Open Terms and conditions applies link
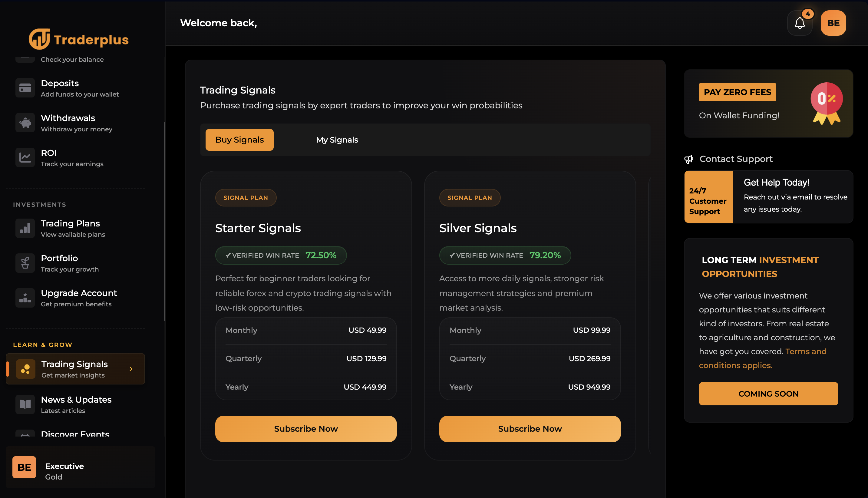Image resolution: width=868 pixels, height=498 pixels. coord(763,358)
